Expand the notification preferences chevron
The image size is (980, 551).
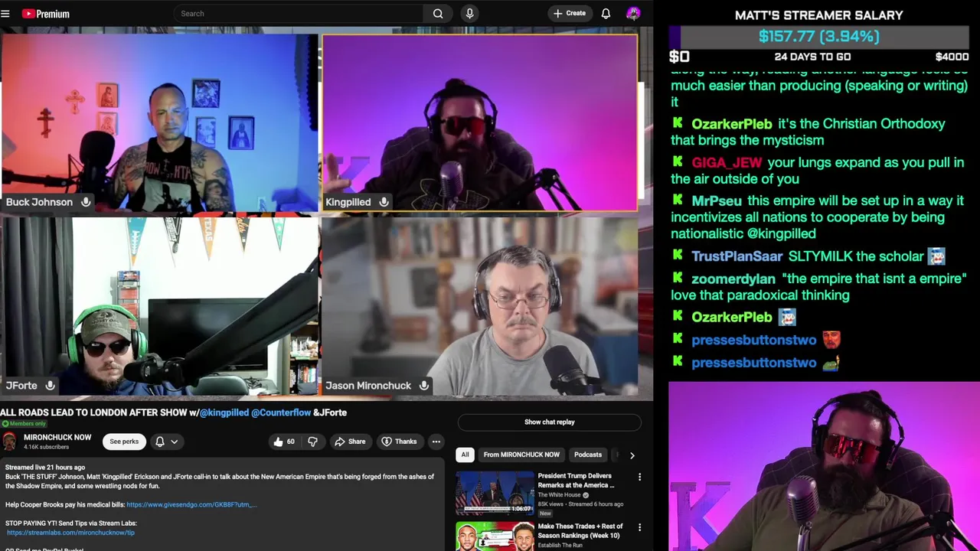[x=175, y=442]
